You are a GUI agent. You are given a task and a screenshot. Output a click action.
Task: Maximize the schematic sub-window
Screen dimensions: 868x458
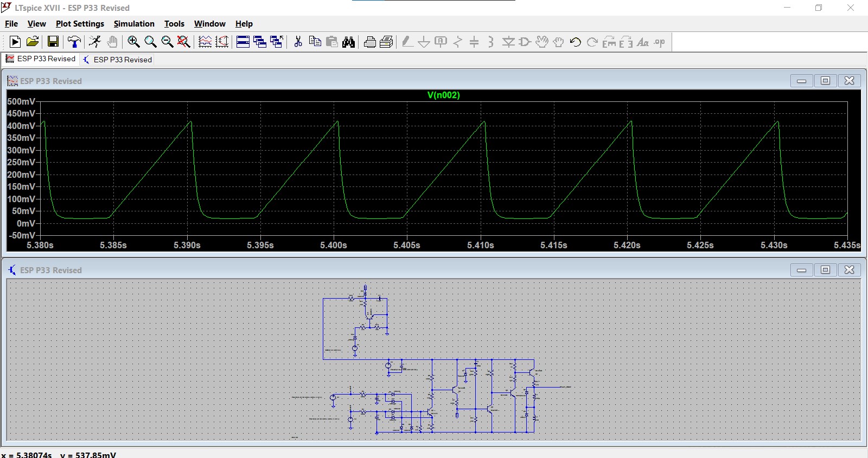point(825,270)
